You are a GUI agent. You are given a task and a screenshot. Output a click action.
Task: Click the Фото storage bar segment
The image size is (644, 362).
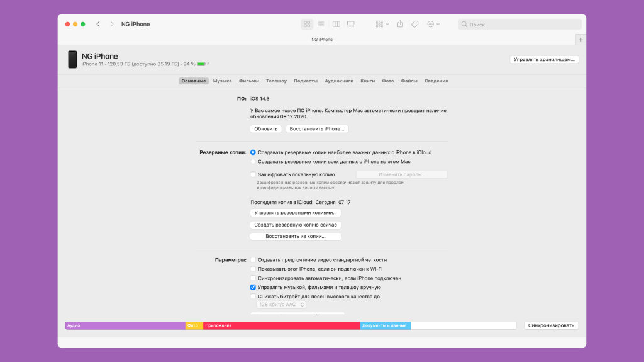(194, 325)
